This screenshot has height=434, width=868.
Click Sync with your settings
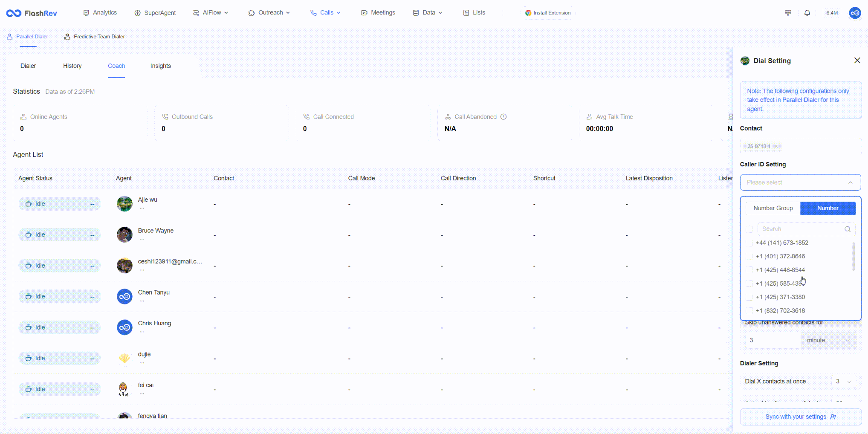pos(801,417)
